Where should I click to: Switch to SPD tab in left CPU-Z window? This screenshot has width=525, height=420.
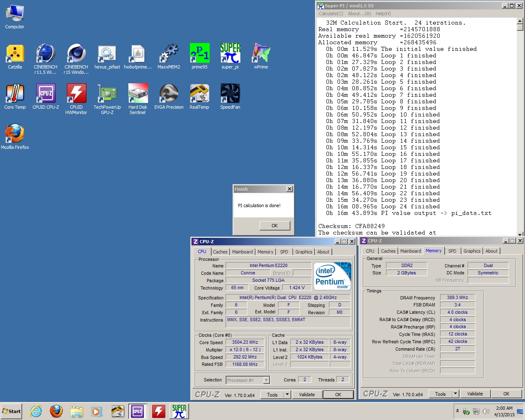pyautogui.click(x=284, y=252)
